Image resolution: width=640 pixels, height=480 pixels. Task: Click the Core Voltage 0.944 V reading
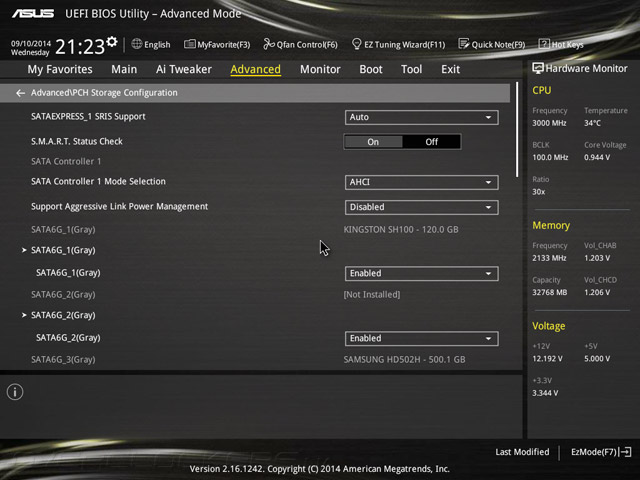coord(597,158)
